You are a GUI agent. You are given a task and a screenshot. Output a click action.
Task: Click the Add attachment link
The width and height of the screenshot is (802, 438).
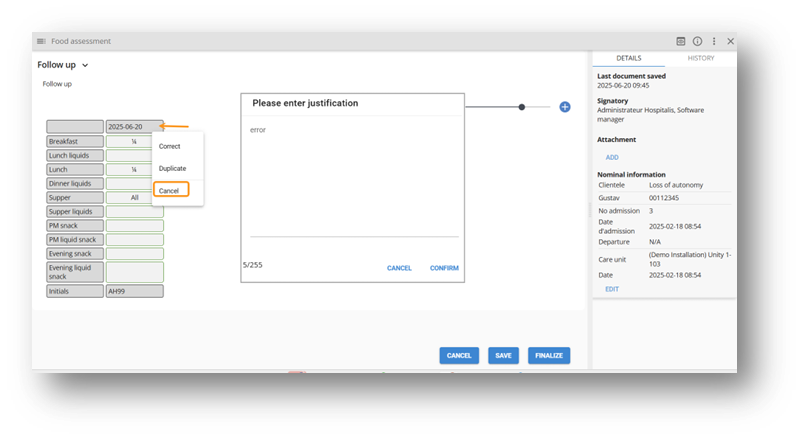click(612, 157)
